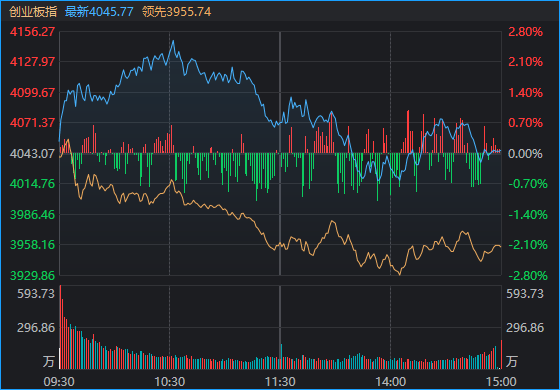560x390 pixels.
Task: Click the 创业板指 index title
Action: 33,12
